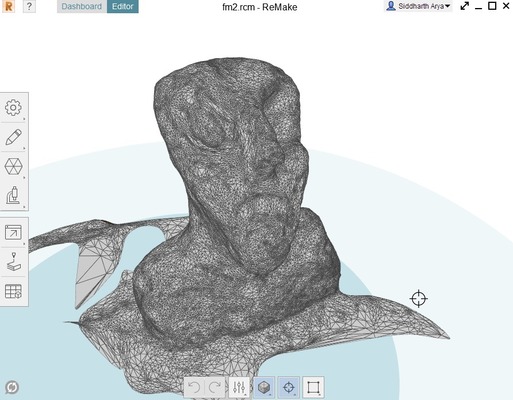Toggle the cube visual mode button

coord(264,387)
